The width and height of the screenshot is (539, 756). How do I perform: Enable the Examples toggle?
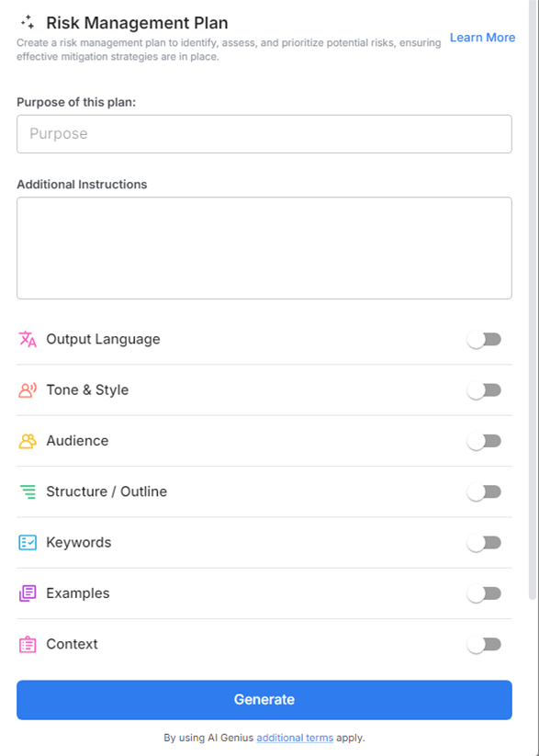click(x=484, y=593)
